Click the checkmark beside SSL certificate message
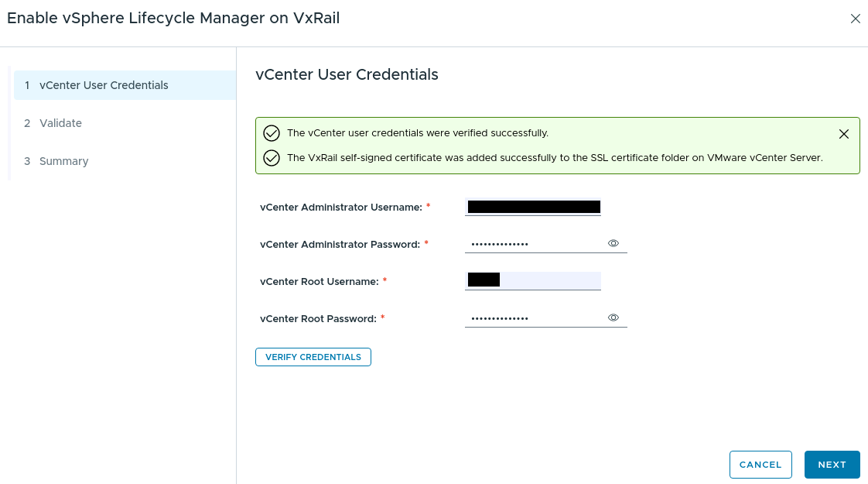The image size is (868, 484). point(272,157)
